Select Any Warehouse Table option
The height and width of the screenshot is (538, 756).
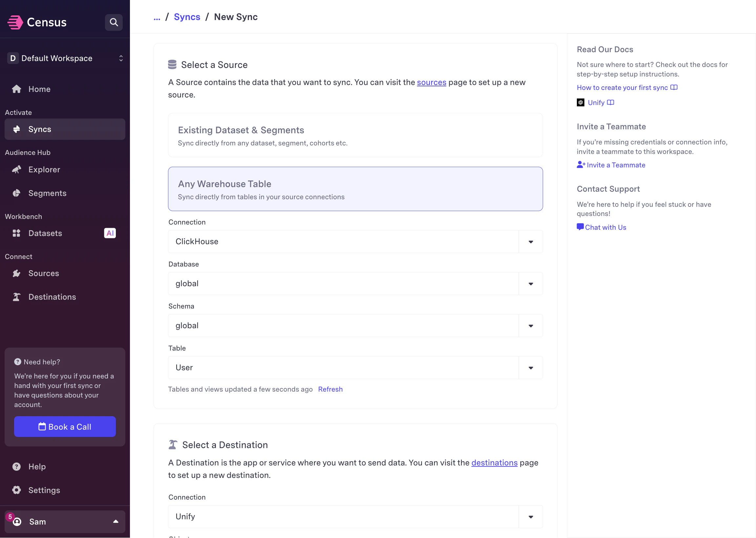coord(355,189)
